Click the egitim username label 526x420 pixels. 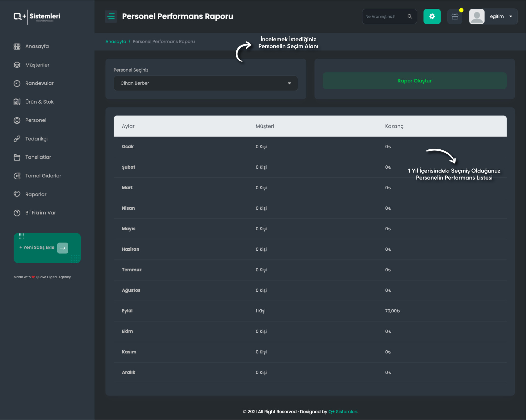tap(497, 16)
